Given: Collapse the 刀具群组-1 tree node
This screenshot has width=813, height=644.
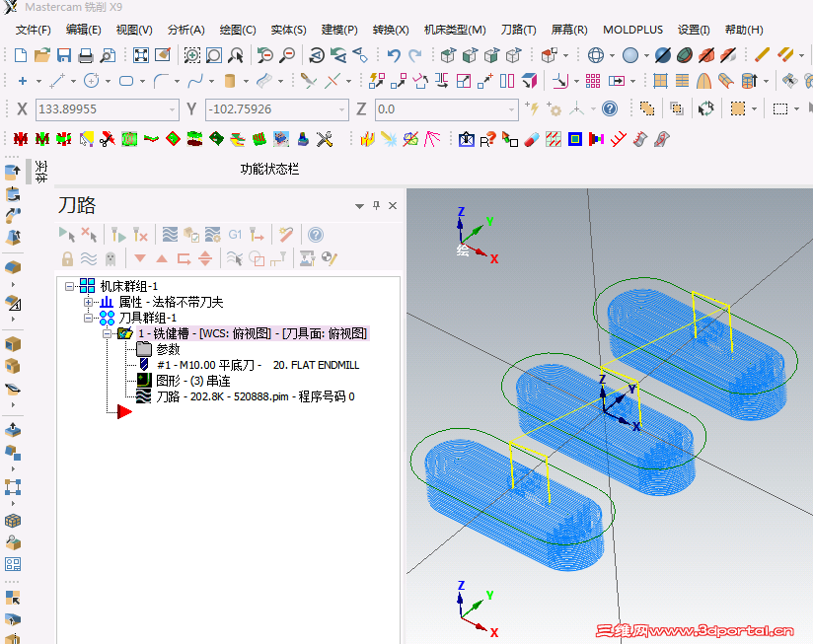Looking at the screenshot, I should click(88, 318).
